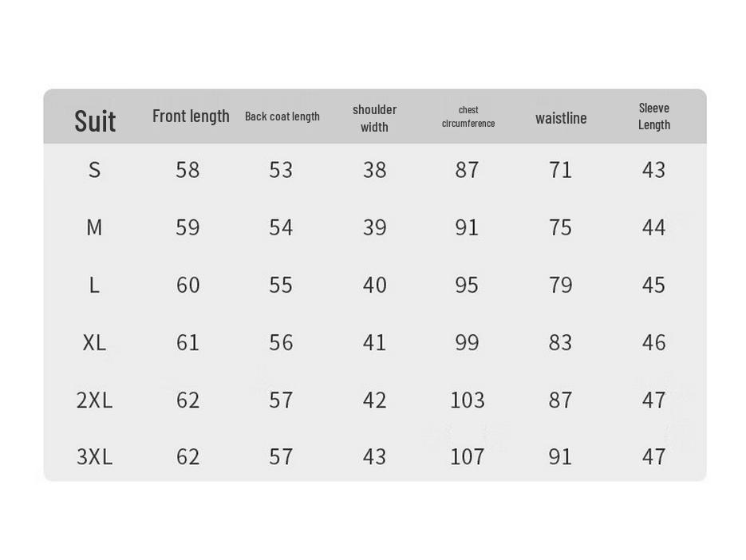Click the 103 chest value for 2XL
746x560 pixels.
pos(468,400)
